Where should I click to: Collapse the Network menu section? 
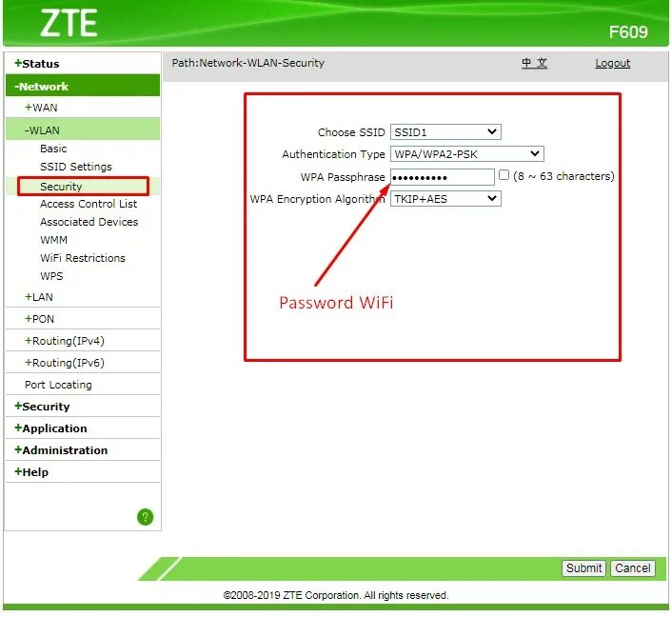pos(83,87)
